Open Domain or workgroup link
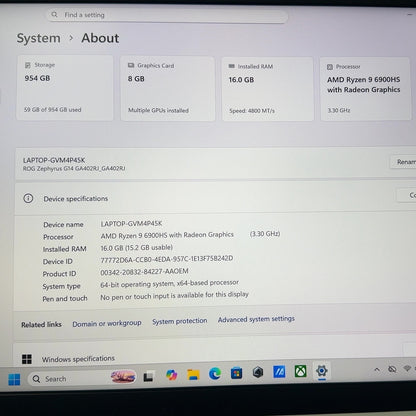The image size is (416, 416). coord(107,323)
